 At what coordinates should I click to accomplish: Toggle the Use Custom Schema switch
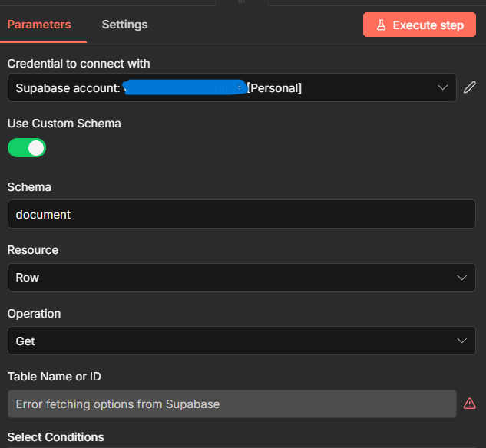click(x=27, y=148)
